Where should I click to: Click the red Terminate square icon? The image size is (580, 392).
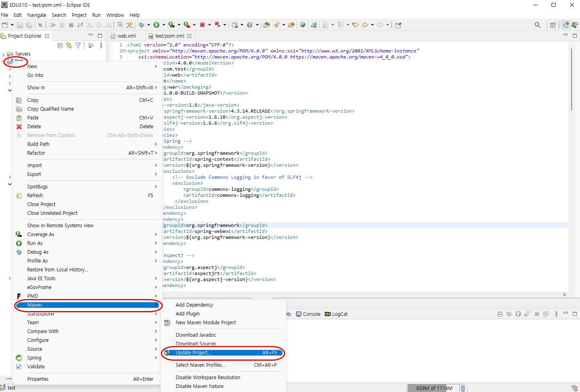[x=202, y=25]
